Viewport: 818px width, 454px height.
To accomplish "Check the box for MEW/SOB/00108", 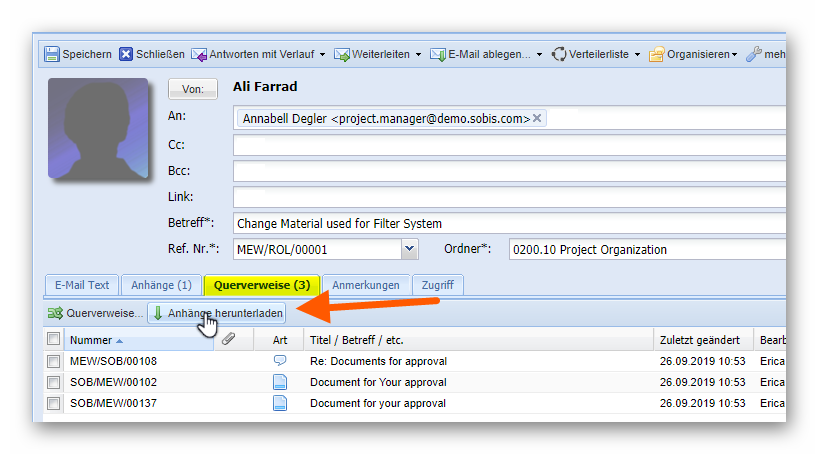I will click(53, 361).
